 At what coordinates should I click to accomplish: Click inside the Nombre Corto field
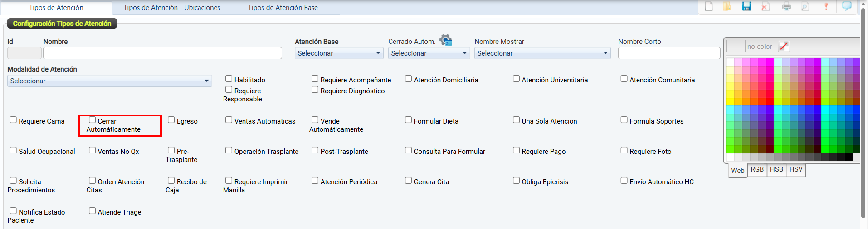(x=669, y=53)
